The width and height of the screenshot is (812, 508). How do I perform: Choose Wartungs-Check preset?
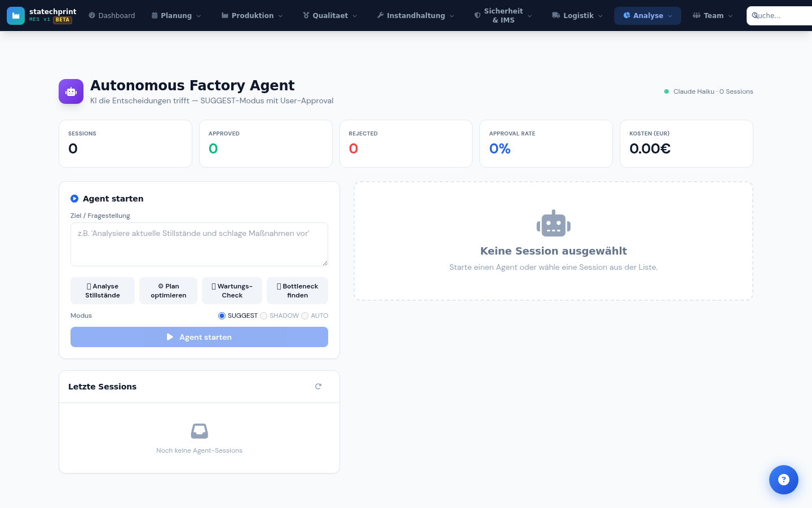232,291
